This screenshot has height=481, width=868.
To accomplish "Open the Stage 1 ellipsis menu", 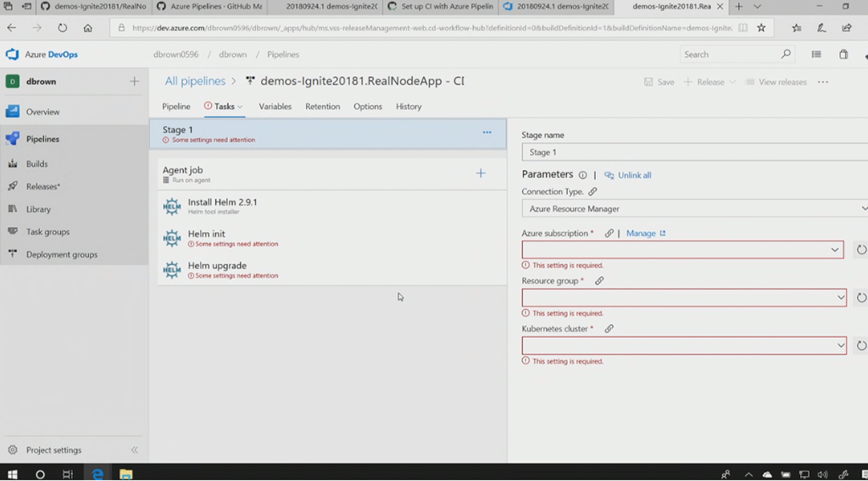I will click(487, 133).
